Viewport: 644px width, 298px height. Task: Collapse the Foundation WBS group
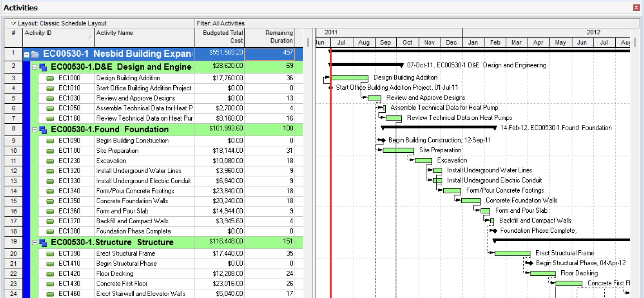click(34, 130)
